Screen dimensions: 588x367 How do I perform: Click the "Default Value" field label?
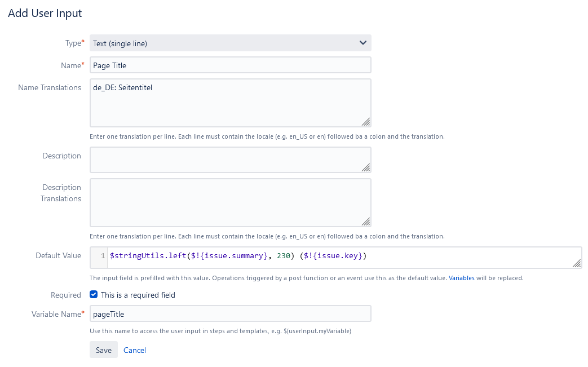[x=58, y=255]
